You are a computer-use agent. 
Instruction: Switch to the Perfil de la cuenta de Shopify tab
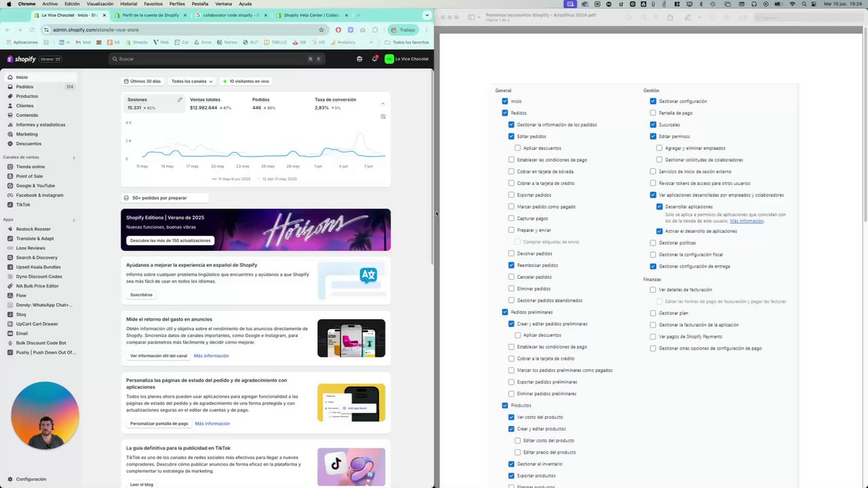pos(151,15)
